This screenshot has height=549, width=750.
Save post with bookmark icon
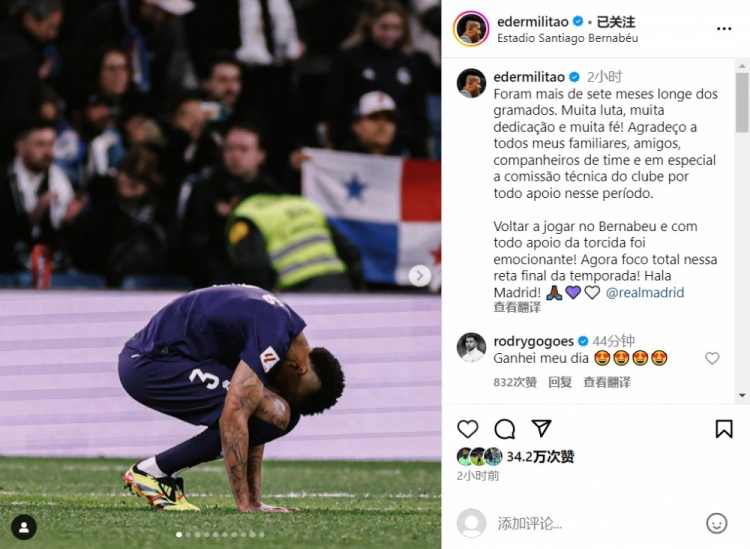coord(724,429)
